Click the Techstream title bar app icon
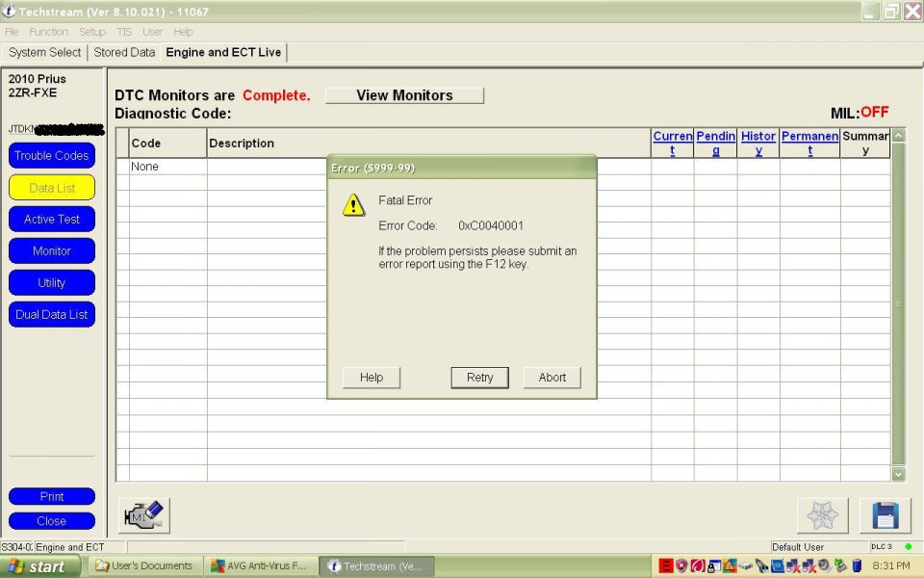Viewport: 924px width, 578px height. click(9, 11)
